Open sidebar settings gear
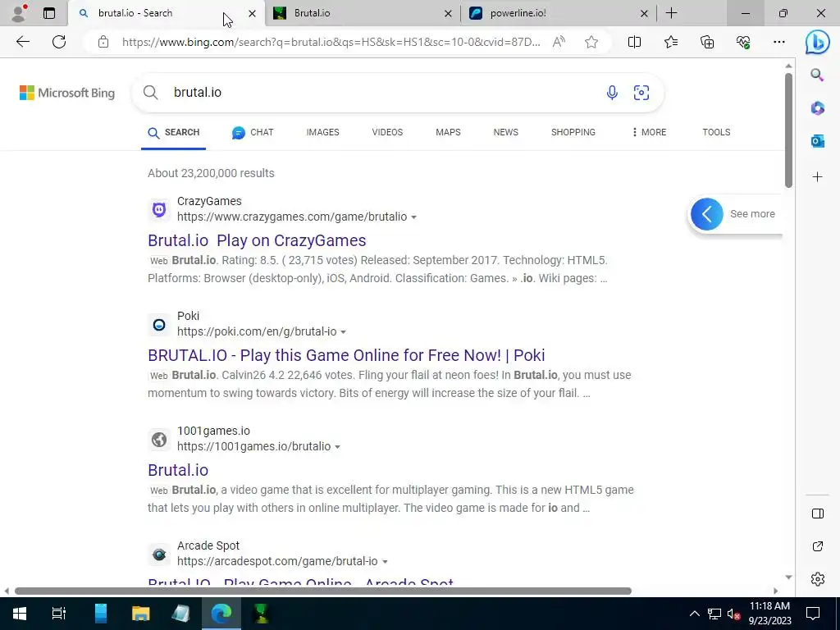The image size is (840, 630). coord(818,579)
